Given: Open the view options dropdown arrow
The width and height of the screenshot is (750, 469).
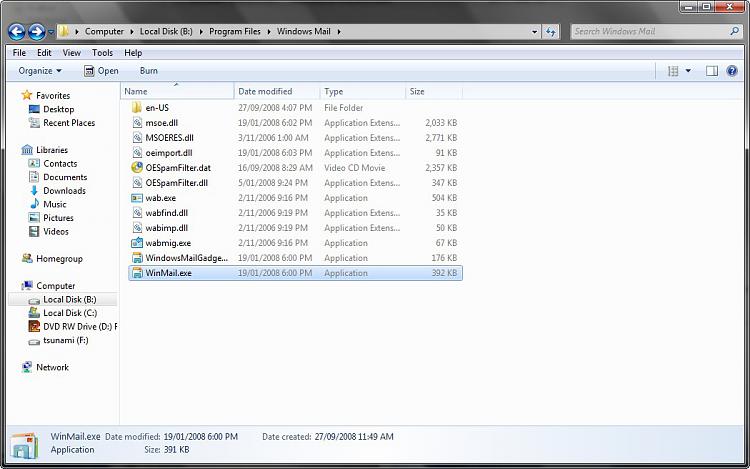Looking at the screenshot, I should [x=688, y=71].
